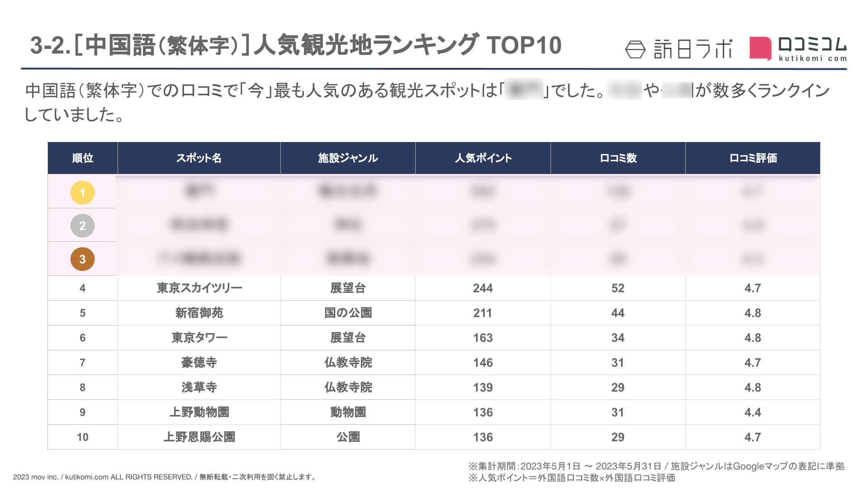The image size is (868, 489).
Task: Click rating 4.4 for 上野動物園
Action: click(753, 412)
